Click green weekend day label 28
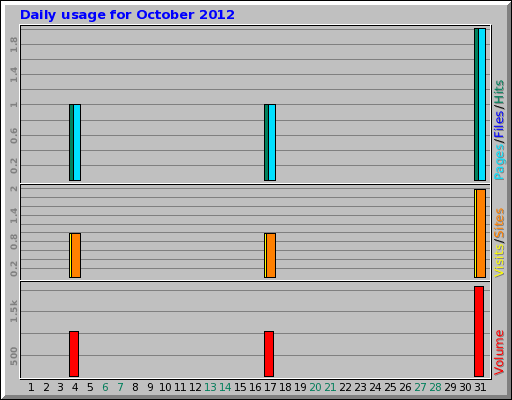This screenshot has width=512, height=400. (435, 387)
